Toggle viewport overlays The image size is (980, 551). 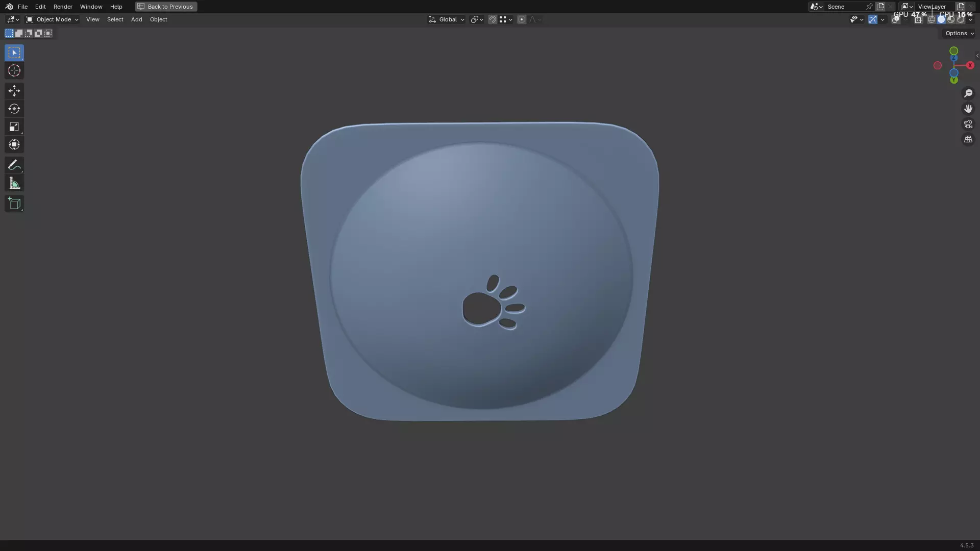tap(896, 19)
